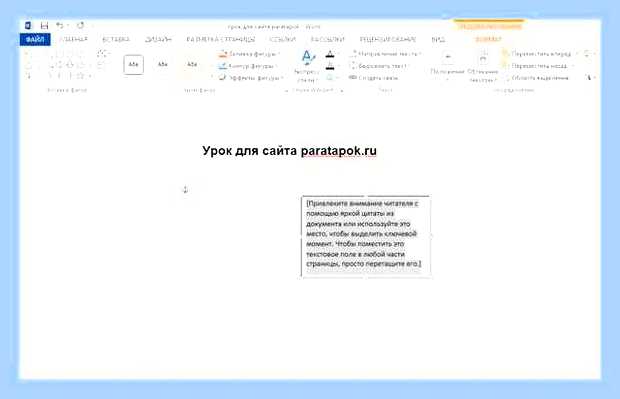Open the Направление текста menu
The width and height of the screenshot is (620, 399).
pyautogui.click(x=386, y=53)
